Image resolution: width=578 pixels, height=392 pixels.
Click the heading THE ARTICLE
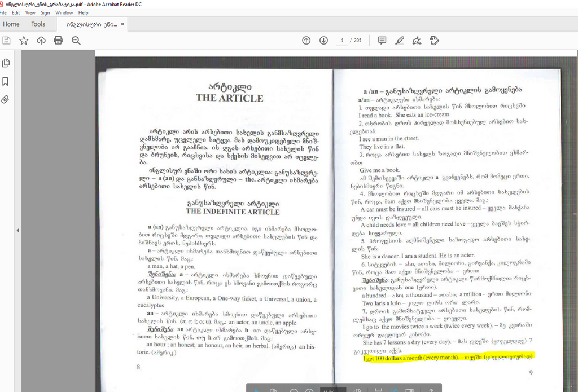tap(229, 98)
